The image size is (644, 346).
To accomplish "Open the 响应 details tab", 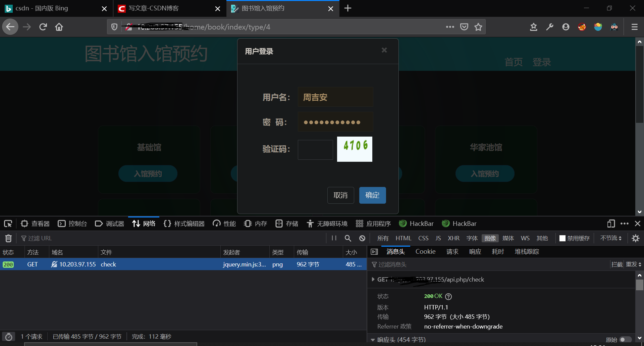I will tap(475, 252).
